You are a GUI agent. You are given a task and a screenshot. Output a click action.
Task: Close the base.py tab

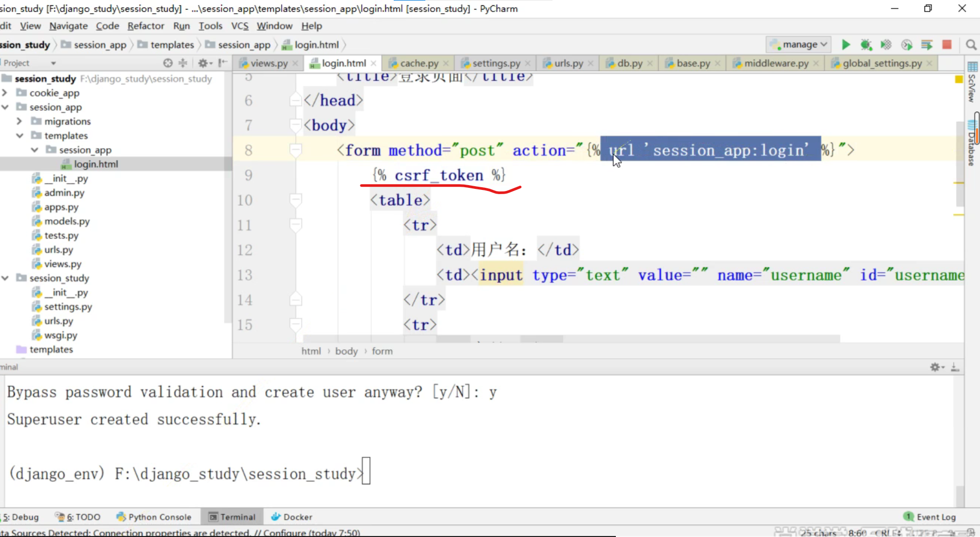click(x=718, y=63)
